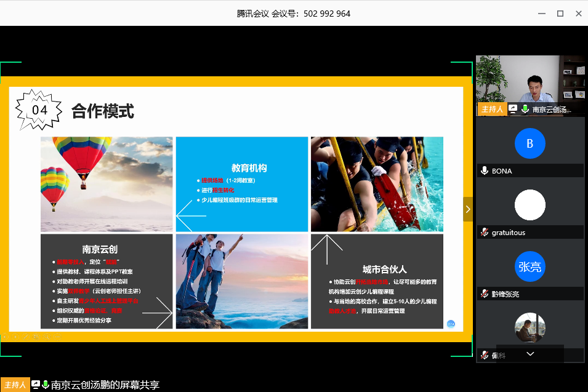Image resolution: width=588 pixels, height=392 pixels.
Task: Click the 主持人 badge at the bottom left
Action: pyautogui.click(x=15, y=385)
